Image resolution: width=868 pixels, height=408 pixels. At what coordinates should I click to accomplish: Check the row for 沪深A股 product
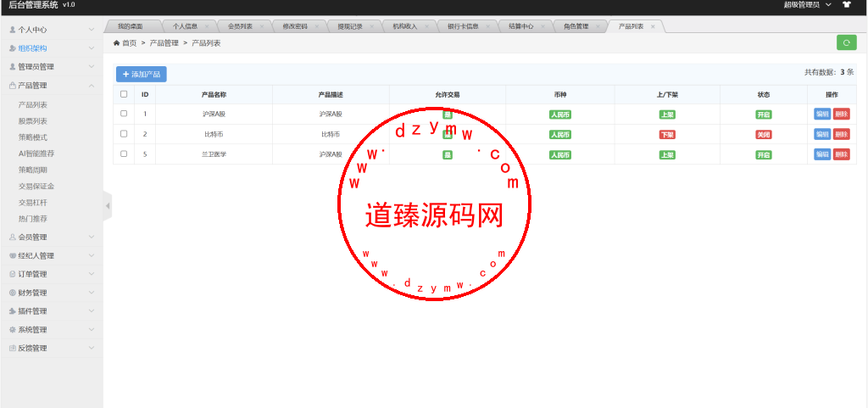point(124,114)
